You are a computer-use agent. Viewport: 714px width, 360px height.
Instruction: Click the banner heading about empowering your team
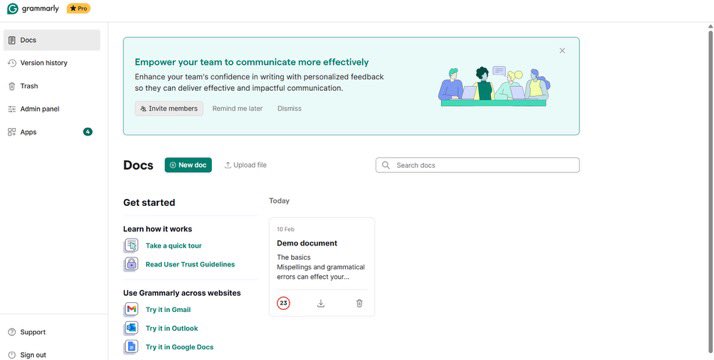(252, 62)
